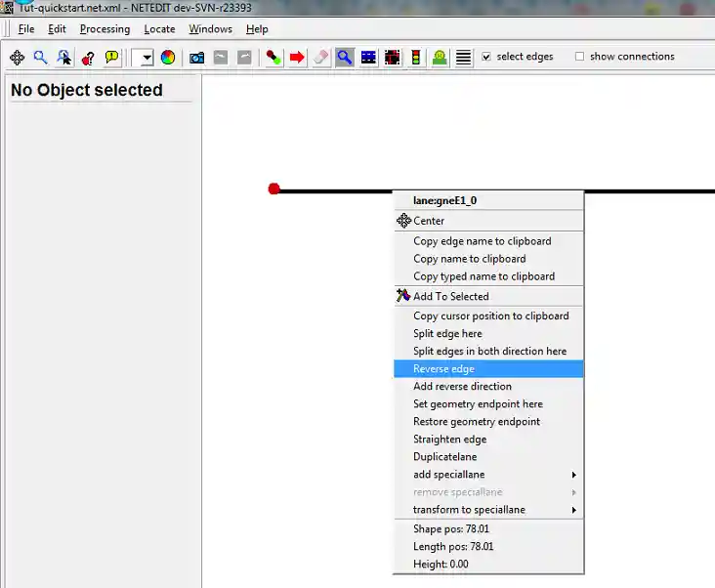The image size is (715, 588).
Task: Click the No Object selected heading
Action: pyautogui.click(x=87, y=90)
